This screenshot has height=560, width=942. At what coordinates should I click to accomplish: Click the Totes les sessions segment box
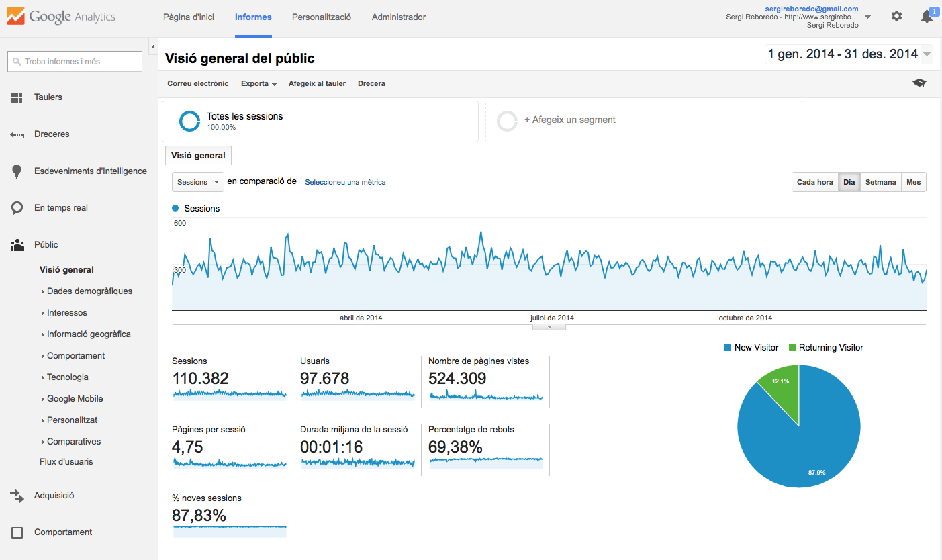click(320, 122)
